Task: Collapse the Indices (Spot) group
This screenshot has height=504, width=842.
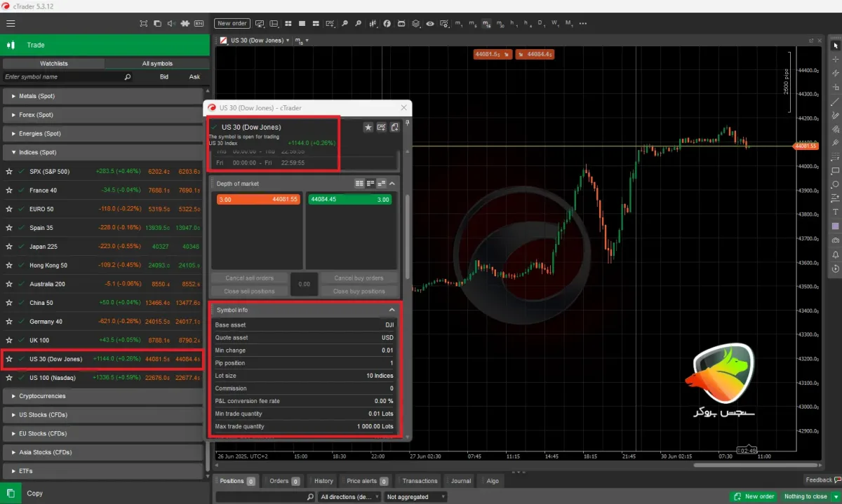Action: point(103,152)
